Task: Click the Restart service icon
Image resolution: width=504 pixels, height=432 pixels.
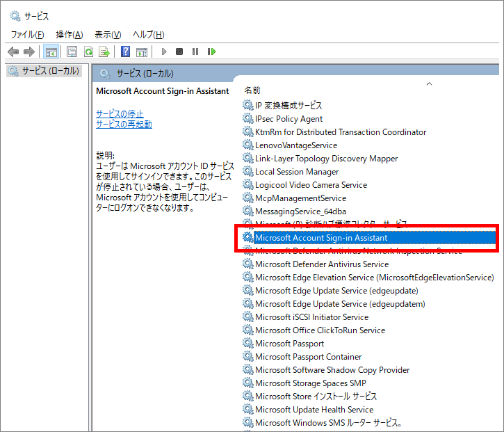Action: [x=211, y=51]
